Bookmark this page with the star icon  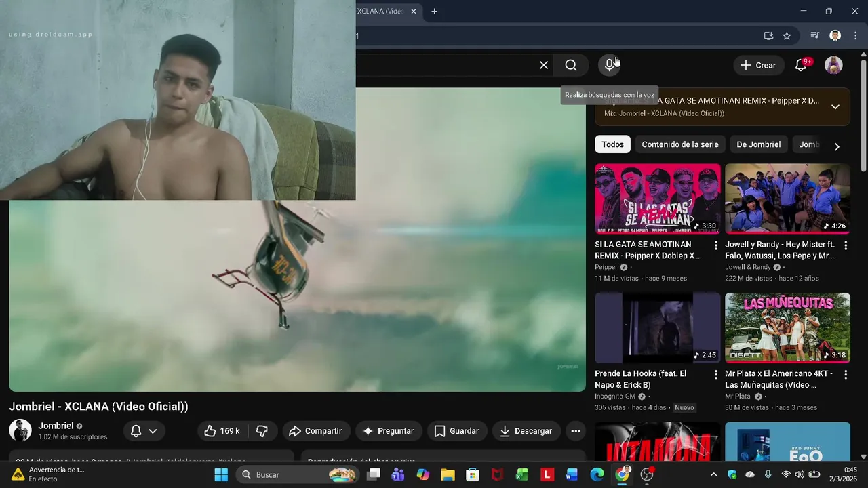point(787,36)
